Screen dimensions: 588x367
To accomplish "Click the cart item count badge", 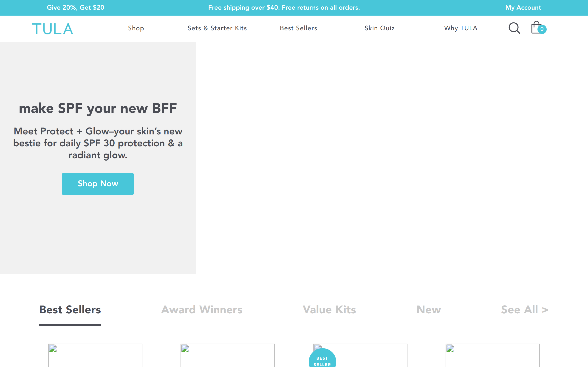I will (x=542, y=29).
